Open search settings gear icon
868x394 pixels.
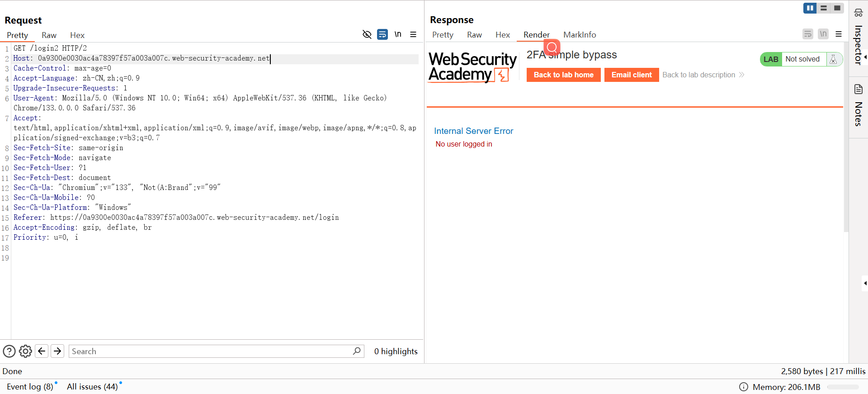(25, 351)
